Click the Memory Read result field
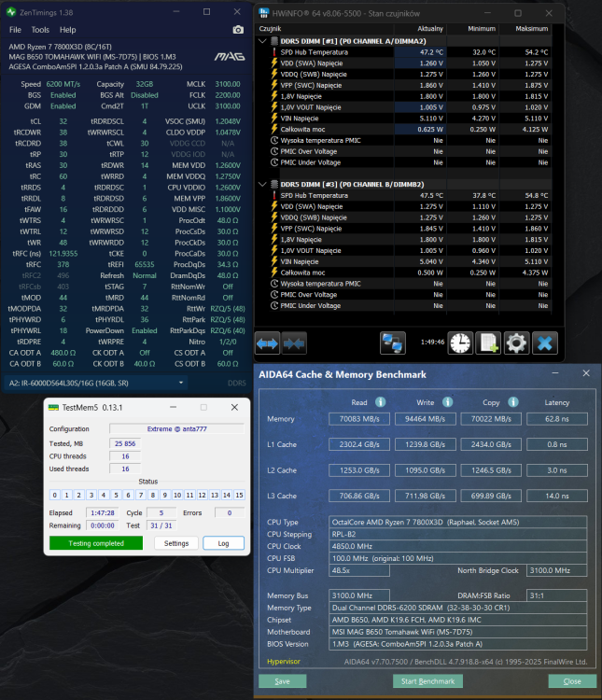602x700 pixels. pos(359,419)
